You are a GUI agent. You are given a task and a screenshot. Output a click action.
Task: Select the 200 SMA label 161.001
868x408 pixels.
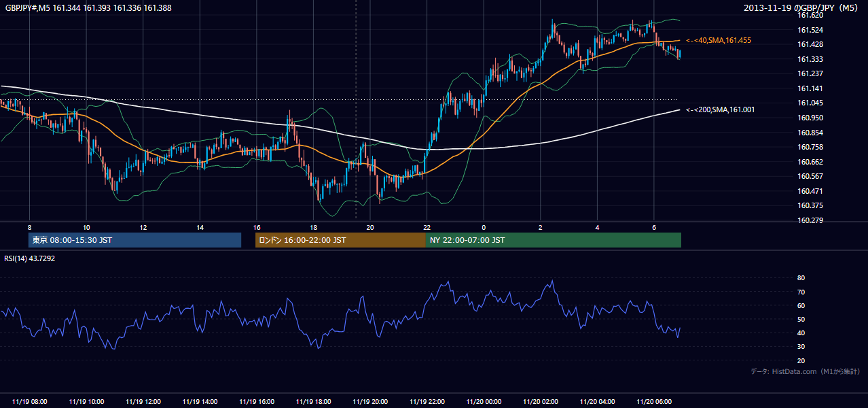(720, 109)
